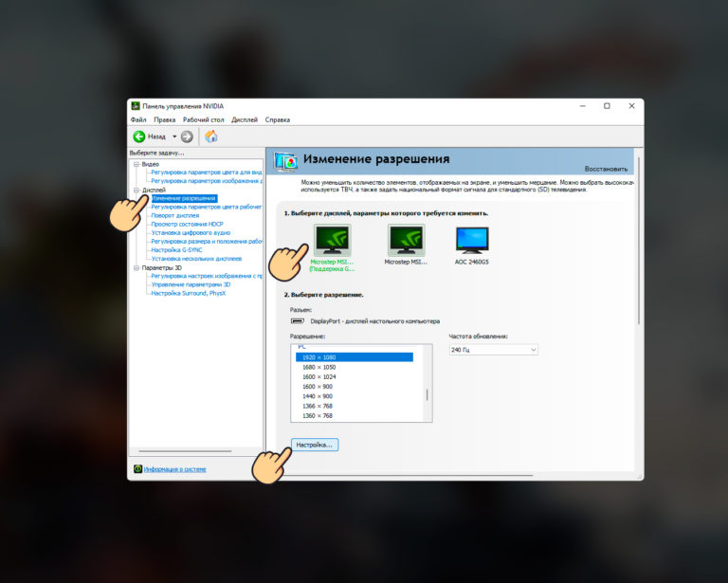Open Управление параметрами 3D task
The height and width of the screenshot is (583, 728).
pos(191,284)
